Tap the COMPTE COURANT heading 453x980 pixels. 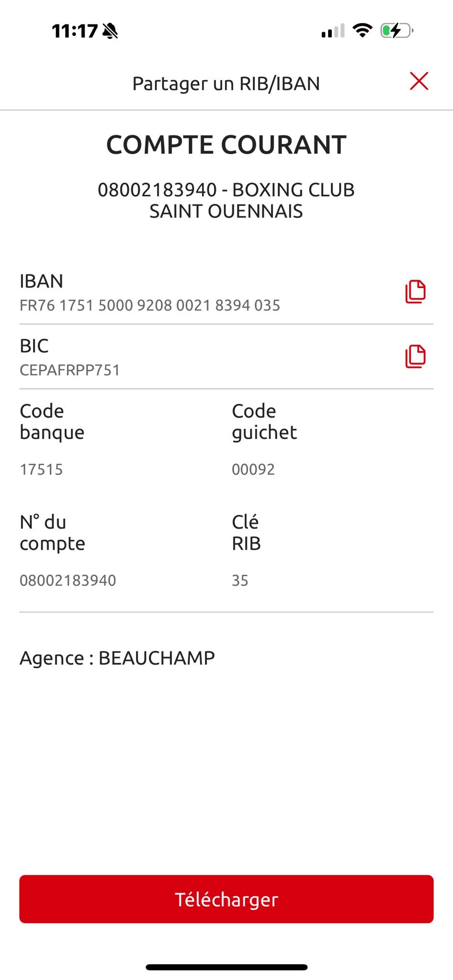pos(226,145)
